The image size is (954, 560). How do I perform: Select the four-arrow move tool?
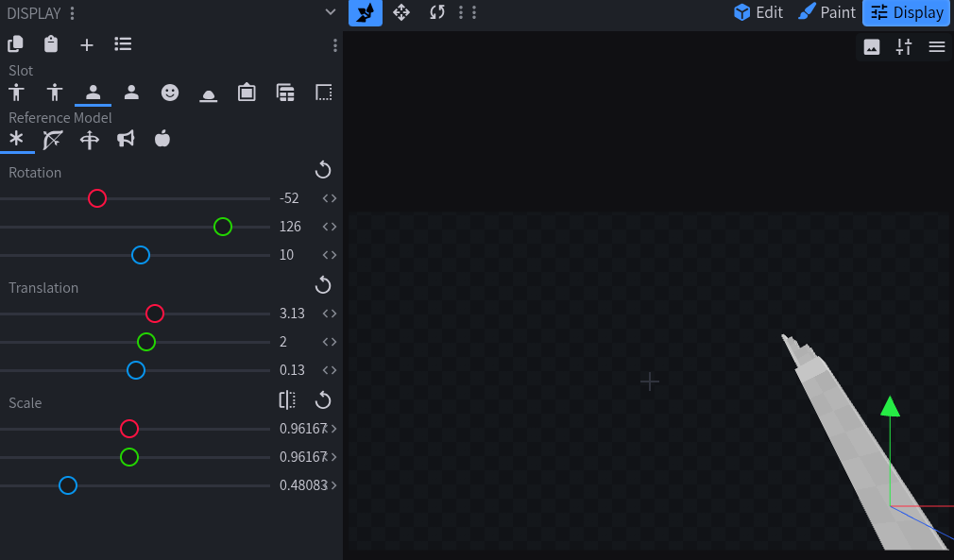(401, 12)
